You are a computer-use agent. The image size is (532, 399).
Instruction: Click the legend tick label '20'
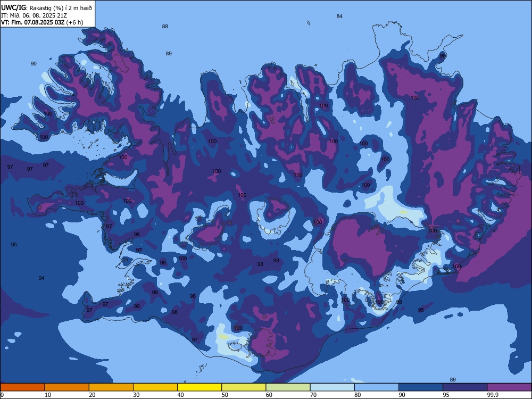pyautogui.click(x=92, y=395)
